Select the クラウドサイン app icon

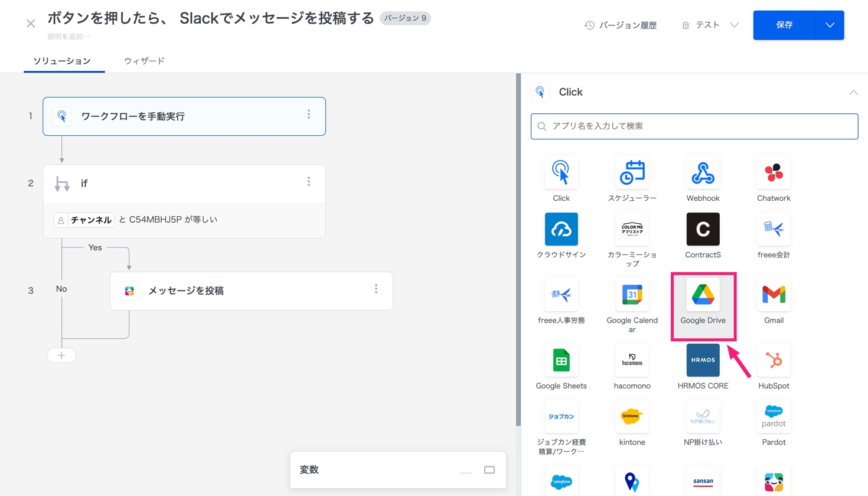point(561,230)
